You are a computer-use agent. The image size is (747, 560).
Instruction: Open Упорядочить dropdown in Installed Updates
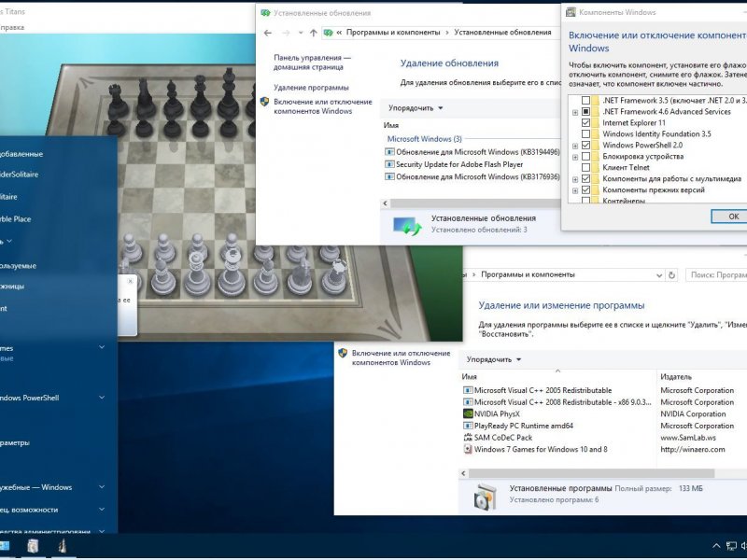pos(416,108)
